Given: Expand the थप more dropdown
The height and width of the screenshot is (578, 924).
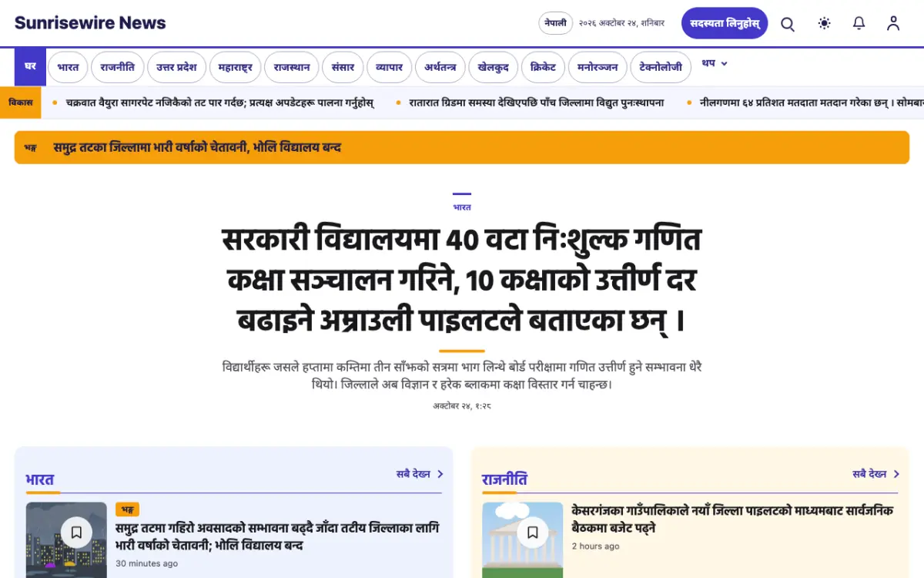Looking at the screenshot, I should (x=715, y=63).
